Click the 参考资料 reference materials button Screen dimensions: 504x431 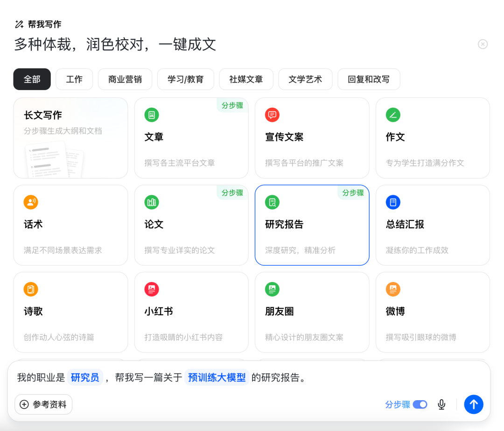point(43,404)
